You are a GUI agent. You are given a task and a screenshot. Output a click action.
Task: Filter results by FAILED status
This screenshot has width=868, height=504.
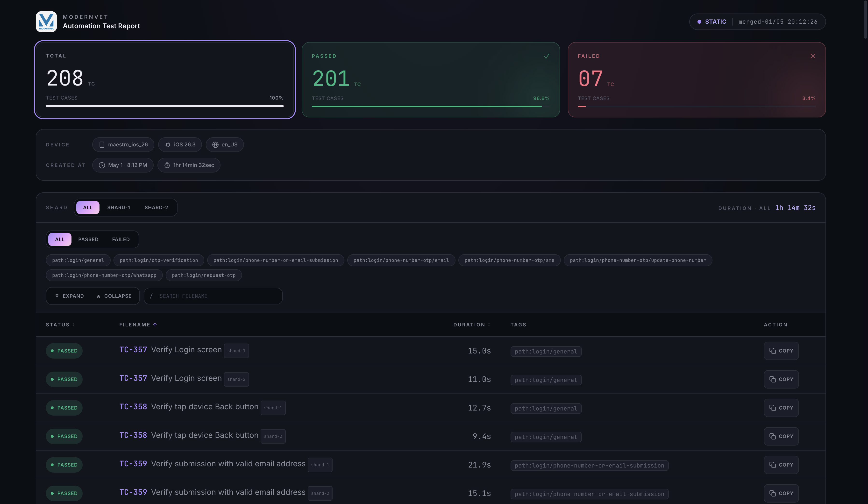(x=121, y=239)
